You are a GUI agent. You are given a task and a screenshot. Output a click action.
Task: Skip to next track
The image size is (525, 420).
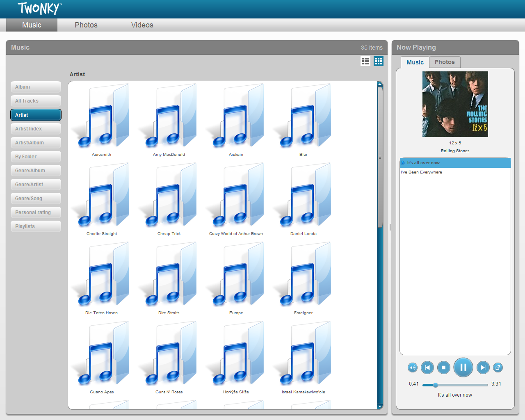tap(483, 367)
